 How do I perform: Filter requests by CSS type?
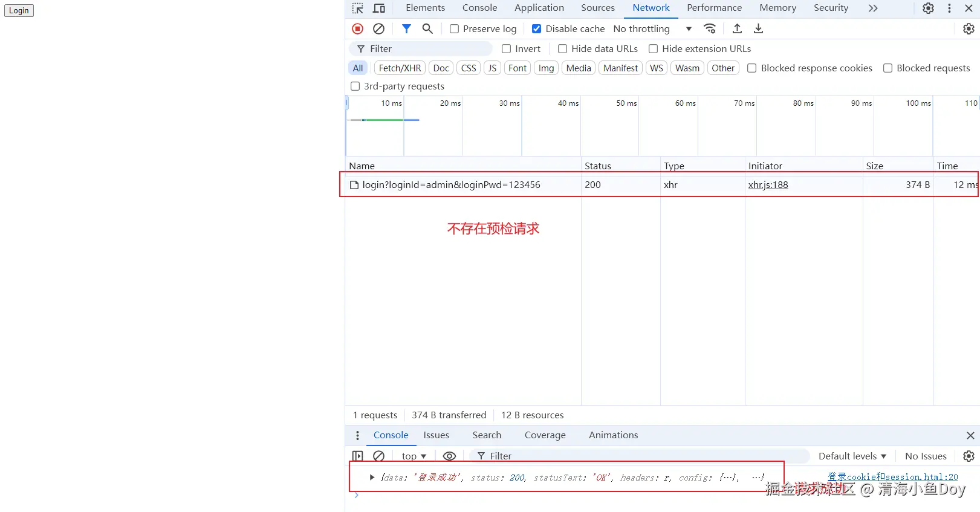click(x=469, y=68)
